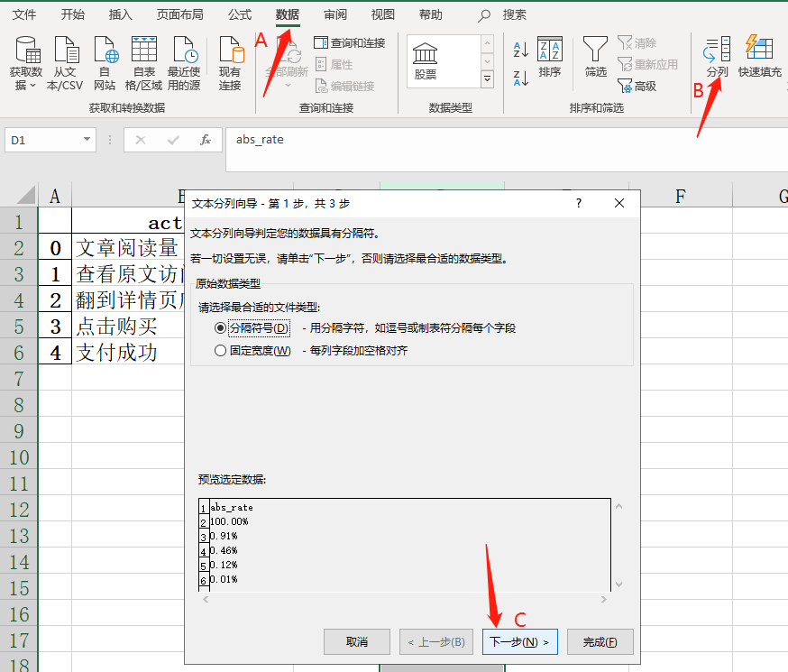Cancel formula entry with X icon
This screenshot has width=788, height=672.
point(141,140)
